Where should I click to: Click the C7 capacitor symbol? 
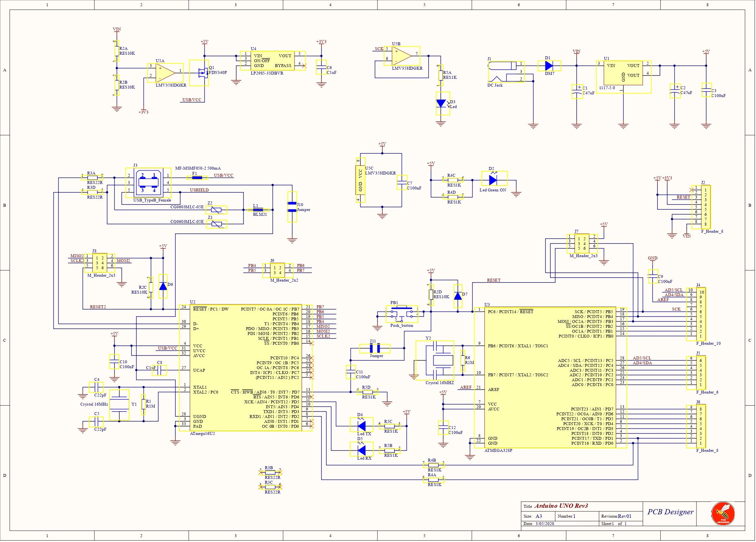point(402,183)
